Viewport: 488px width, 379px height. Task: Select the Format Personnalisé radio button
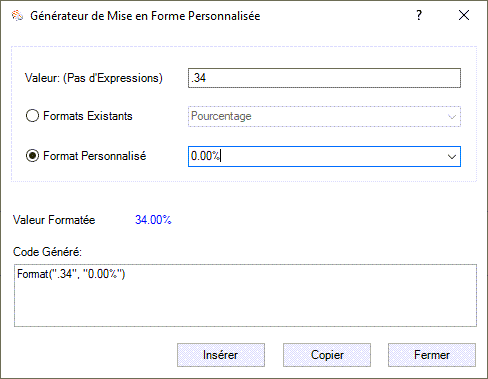32,156
